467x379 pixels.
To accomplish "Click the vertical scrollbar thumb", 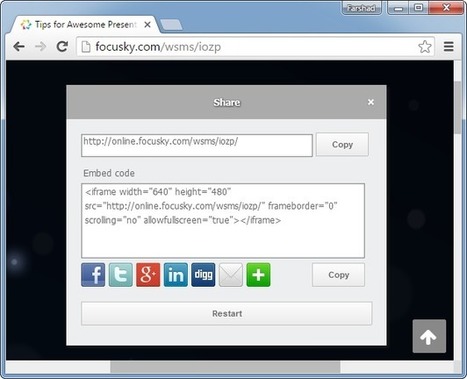I will pyautogui.click(x=458, y=107).
